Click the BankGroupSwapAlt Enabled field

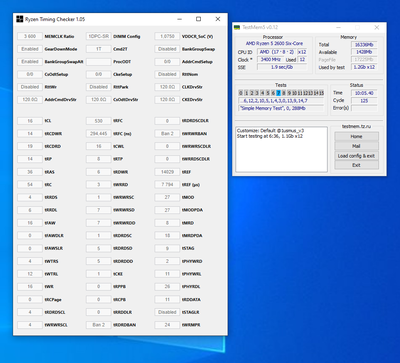[30, 62]
